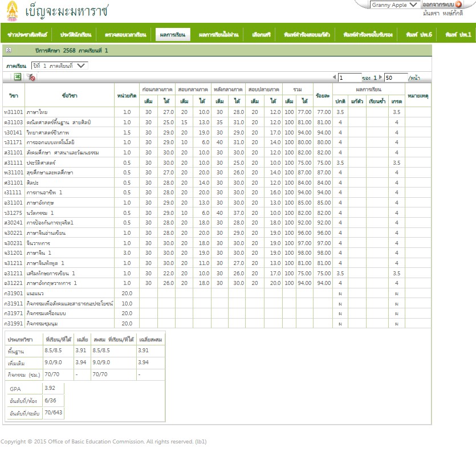Click the เลือกเสรี menu item

pyautogui.click(x=262, y=35)
